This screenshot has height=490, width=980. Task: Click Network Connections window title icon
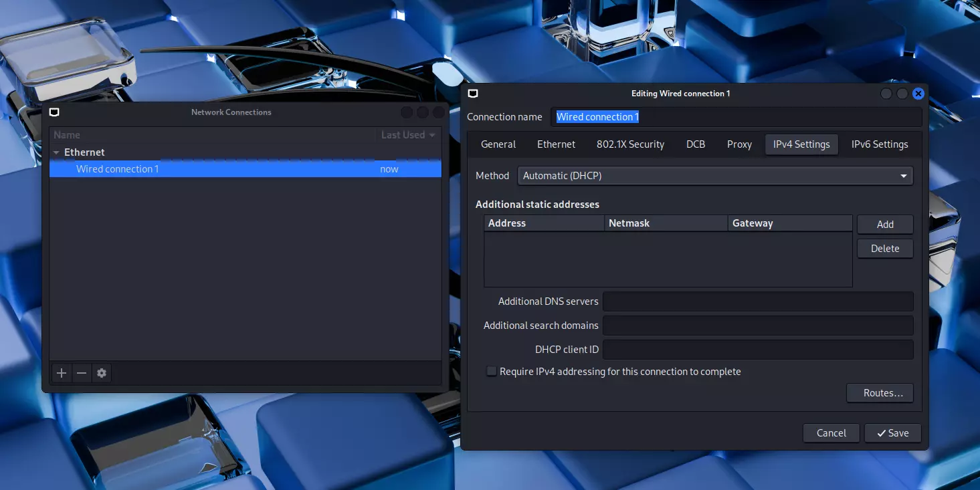coord(54,112)
